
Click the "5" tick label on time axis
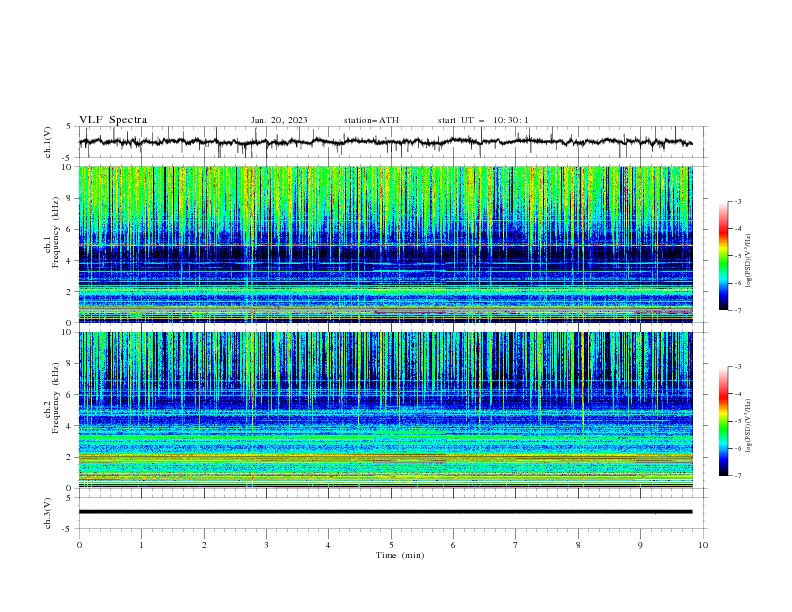point(391,545)
